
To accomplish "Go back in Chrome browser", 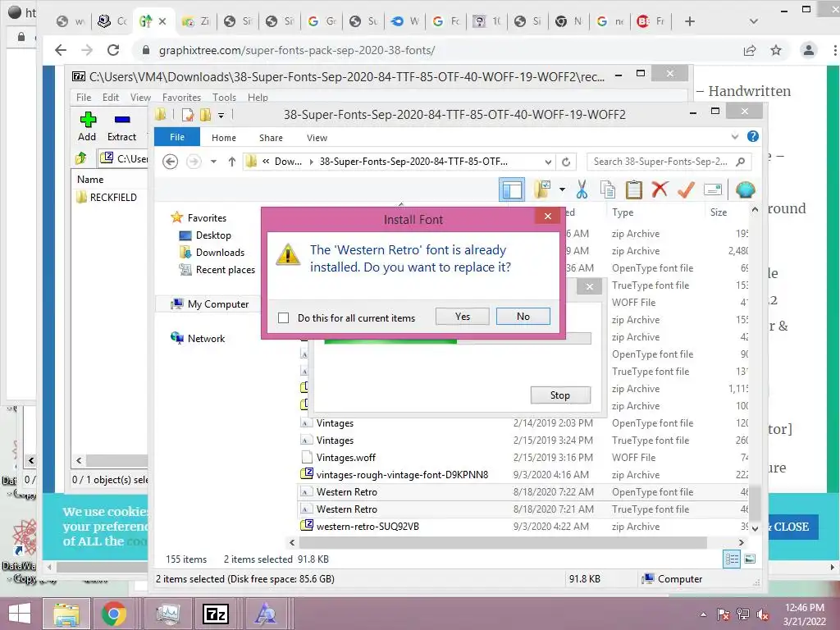I will (61, 50).
